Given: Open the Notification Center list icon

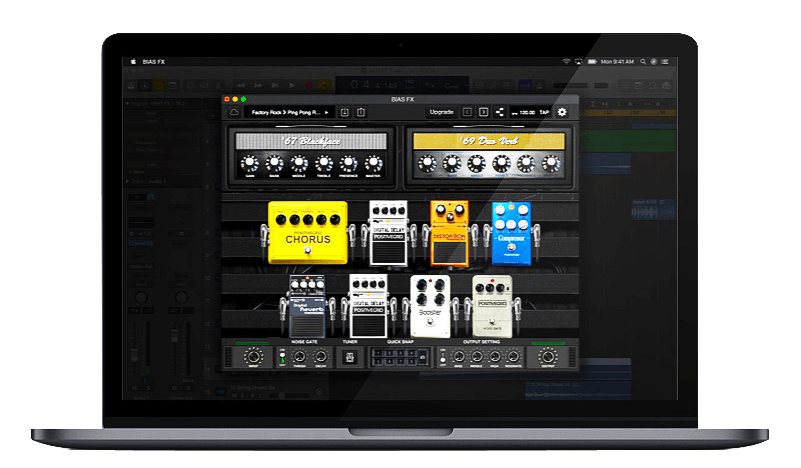Looking at the screenshot, I should [x=665, y=62].
